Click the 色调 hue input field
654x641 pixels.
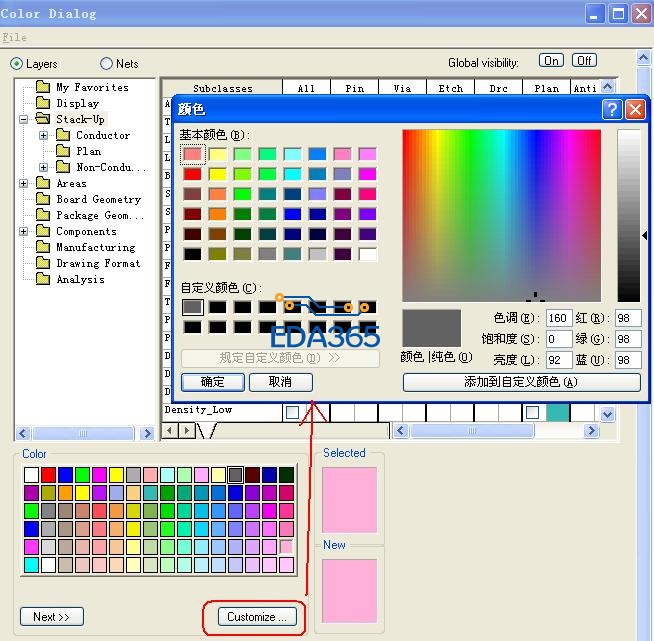[x=558, y=318]
